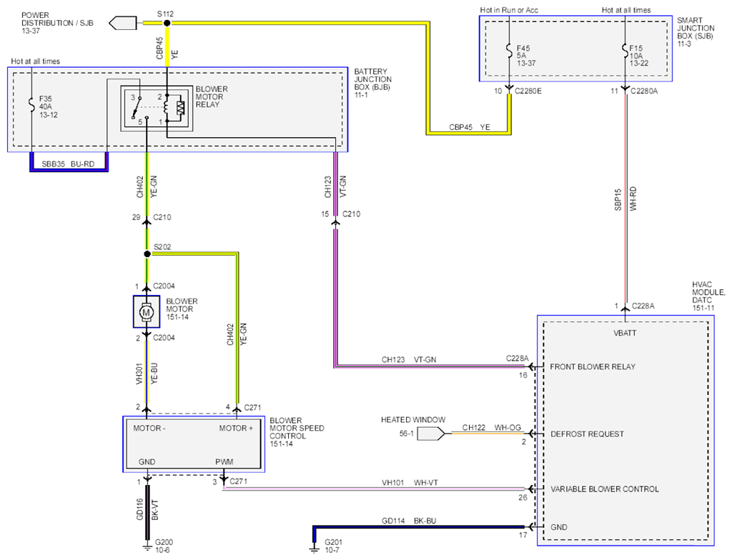Select the "SBB35 BU-RD" wire label
Screen dimensions: 732x560
68,164
